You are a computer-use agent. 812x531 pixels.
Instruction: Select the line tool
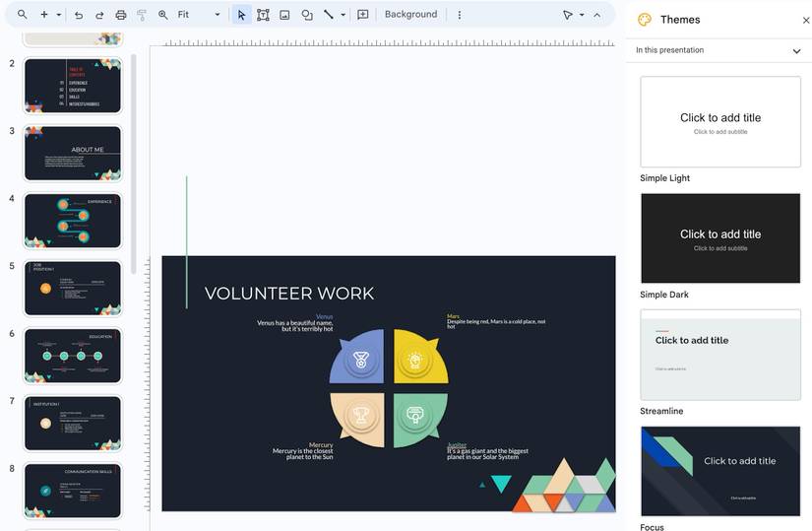pos(329,15)
